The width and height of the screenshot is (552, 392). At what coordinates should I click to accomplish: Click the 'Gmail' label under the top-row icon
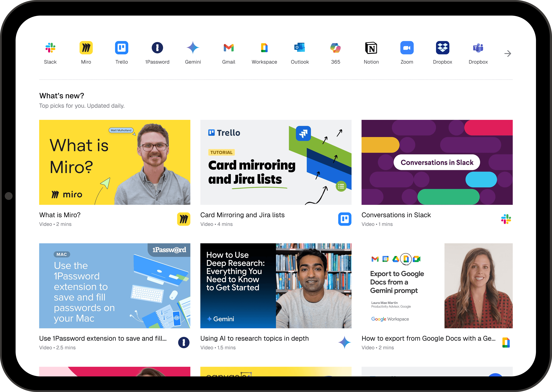(x=229, y=62)
